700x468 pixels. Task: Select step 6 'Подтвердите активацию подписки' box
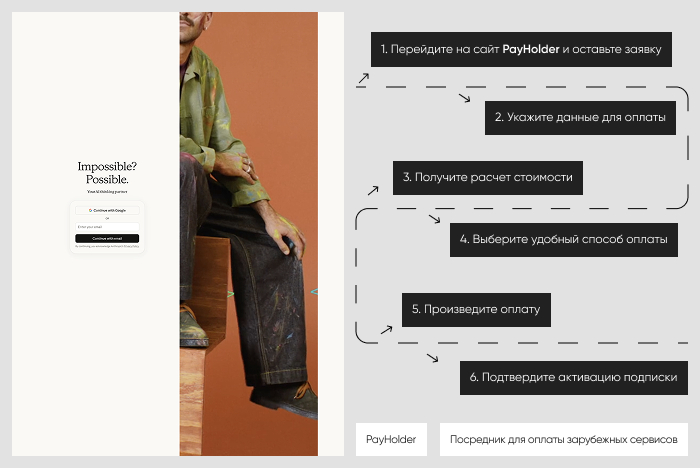point(574,377)
